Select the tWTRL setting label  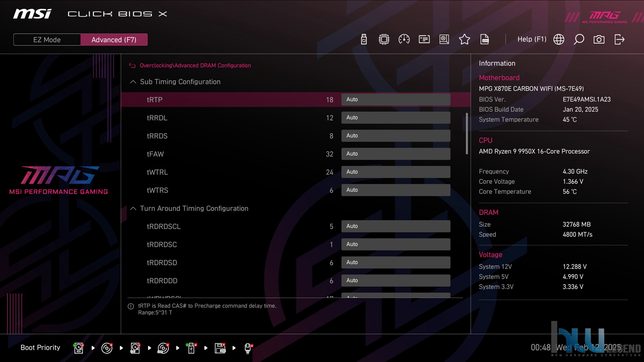(x=157, y=172)
